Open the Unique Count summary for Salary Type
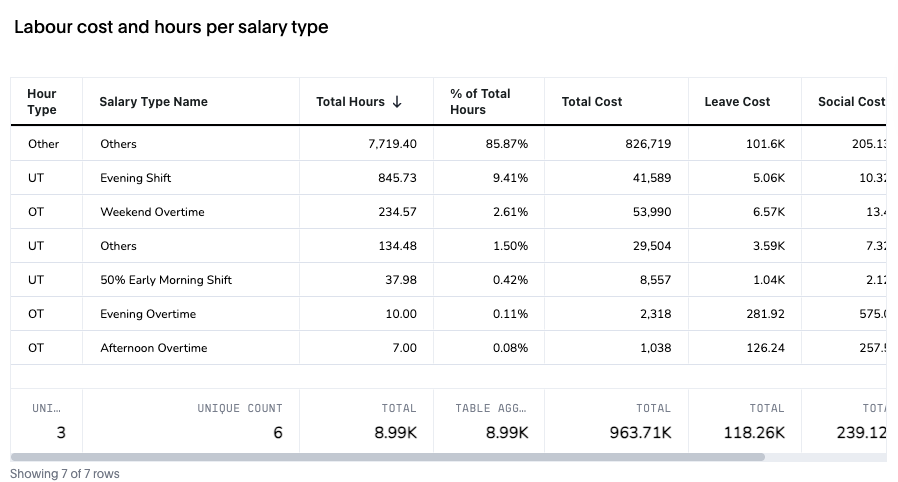Screen dimensions: 898x482 [x=240, y=409]
